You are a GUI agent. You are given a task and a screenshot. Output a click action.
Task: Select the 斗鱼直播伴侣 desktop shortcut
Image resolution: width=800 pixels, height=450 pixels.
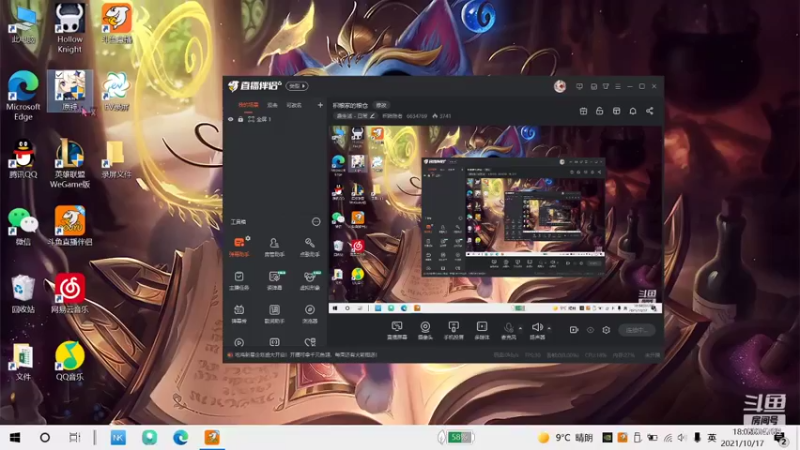[70, 226]
